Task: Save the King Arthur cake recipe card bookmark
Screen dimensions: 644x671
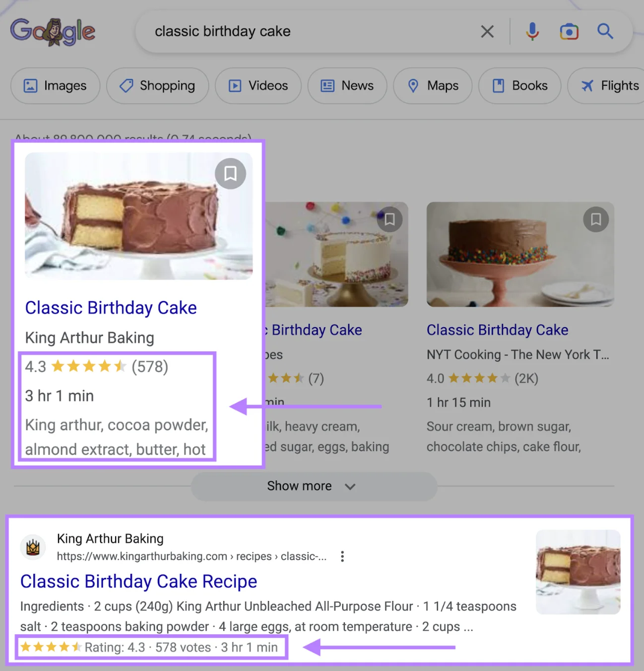Action: [230, 173]
